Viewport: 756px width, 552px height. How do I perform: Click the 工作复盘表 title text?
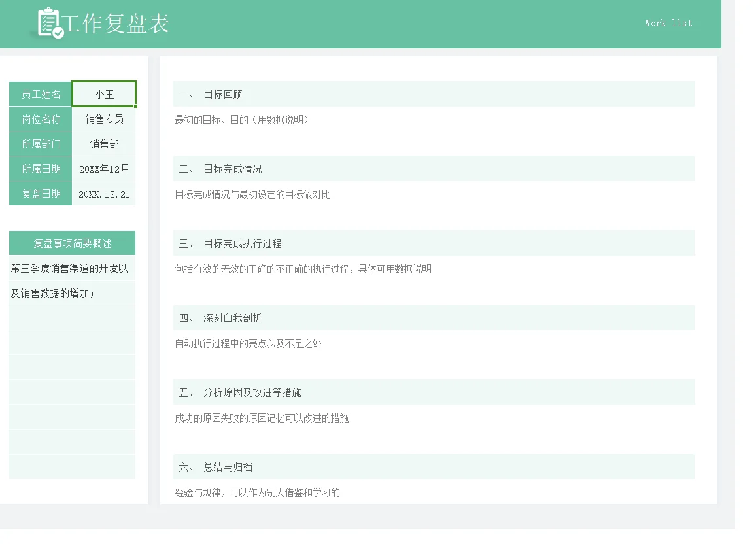(x=116, y=24)
